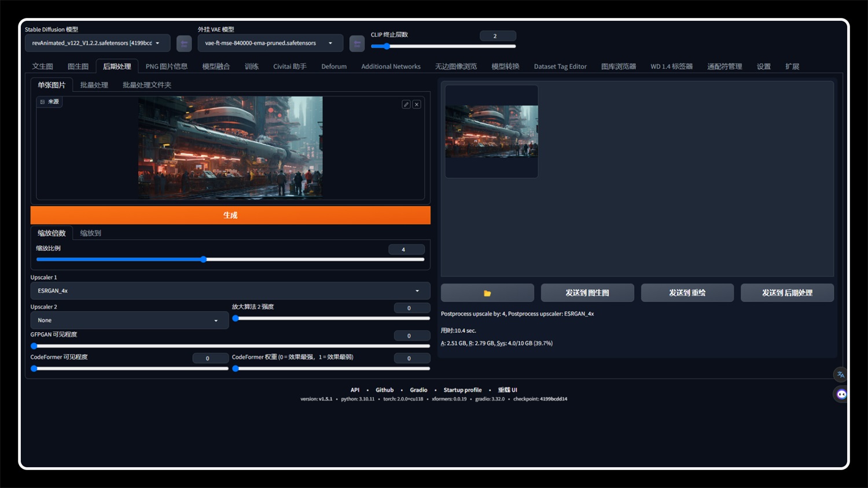Click the 发送到 后期处理 button
The height and width of the screenshot is (488, 868).
788,293
